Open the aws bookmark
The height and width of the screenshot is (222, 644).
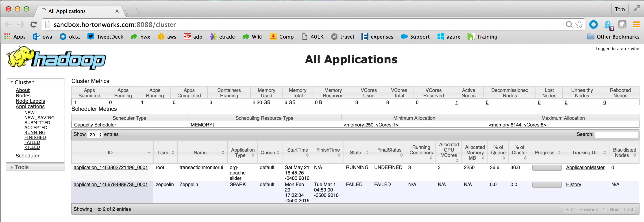click(x=167, y=37)
